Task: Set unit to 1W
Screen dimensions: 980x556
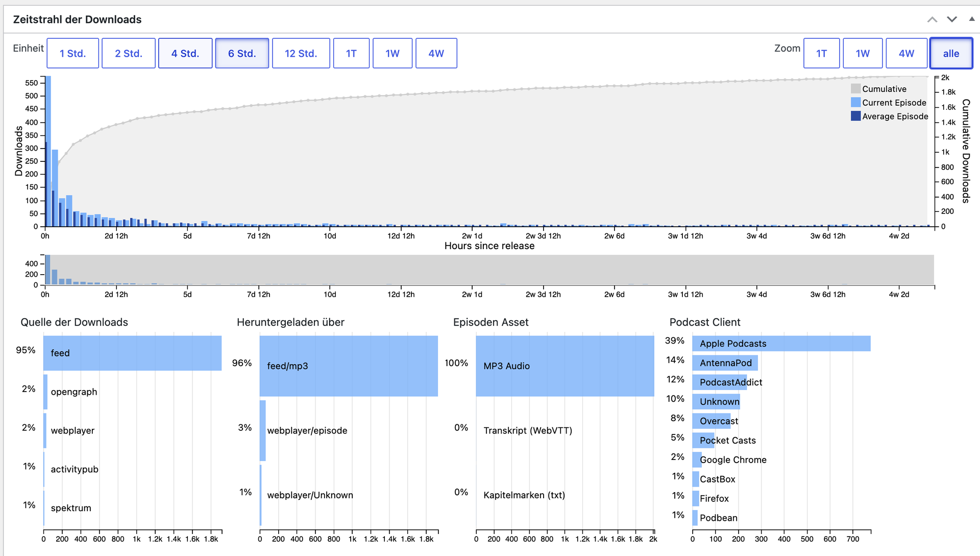Action: coord(393,53)
